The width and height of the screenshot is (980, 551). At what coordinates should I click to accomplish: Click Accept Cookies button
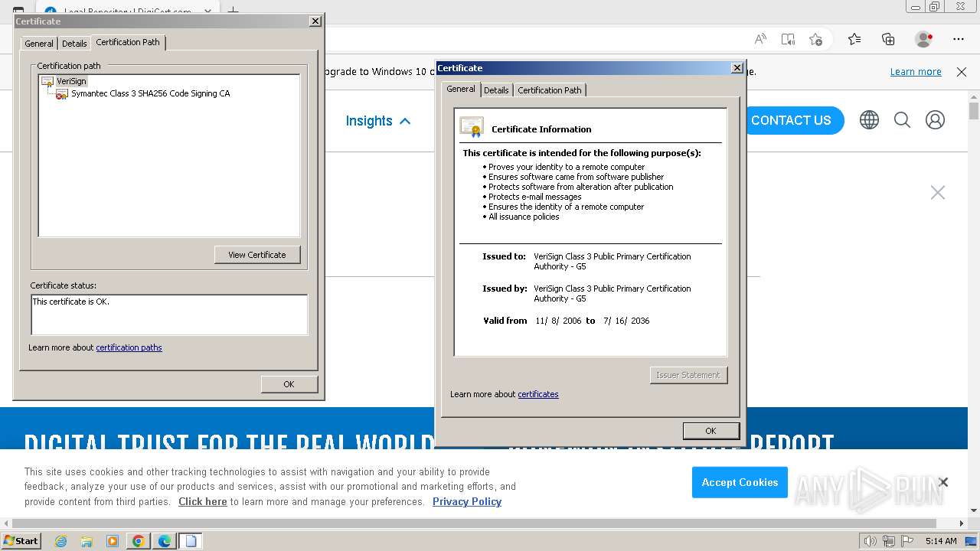coord(740,482)
